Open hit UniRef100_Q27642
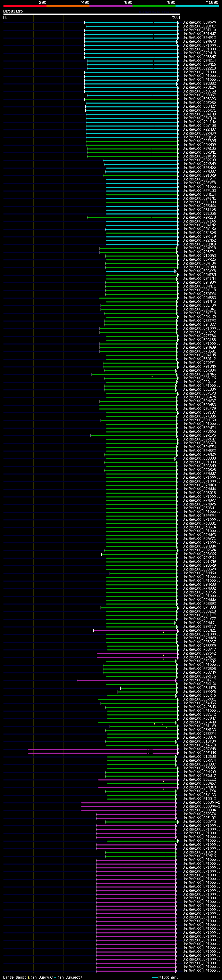 (199, 653)
